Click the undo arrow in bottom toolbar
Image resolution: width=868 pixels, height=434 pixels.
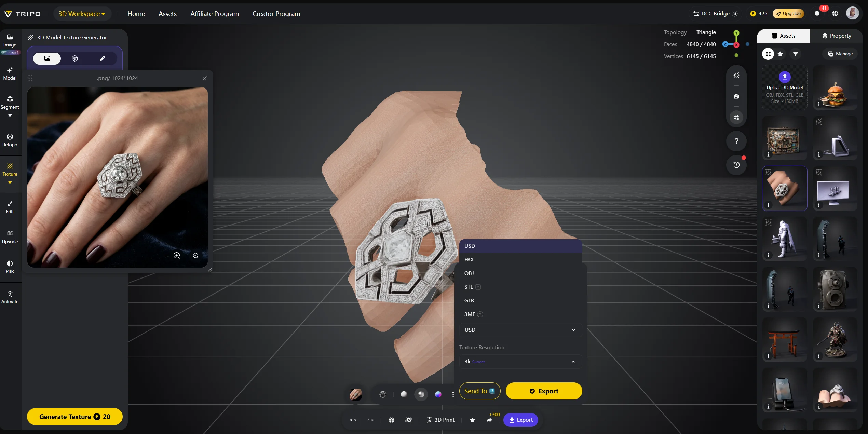353,420
